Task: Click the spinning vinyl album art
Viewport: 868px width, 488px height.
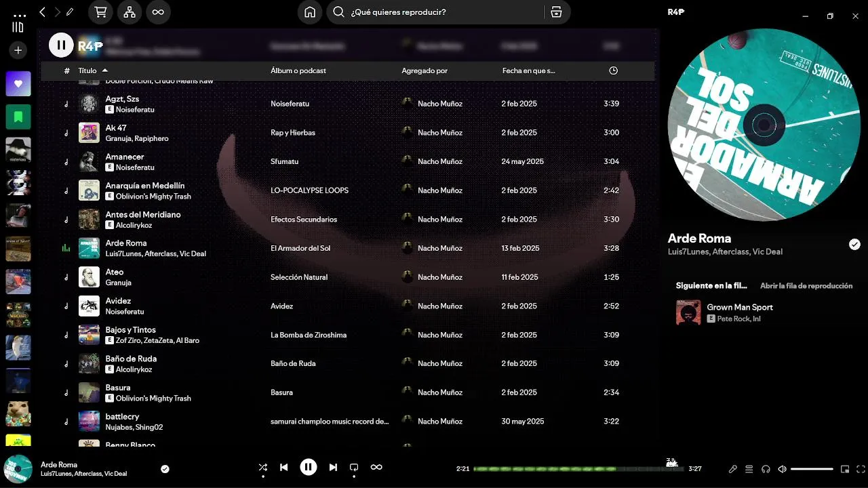Action: click(x=764, y=125)
